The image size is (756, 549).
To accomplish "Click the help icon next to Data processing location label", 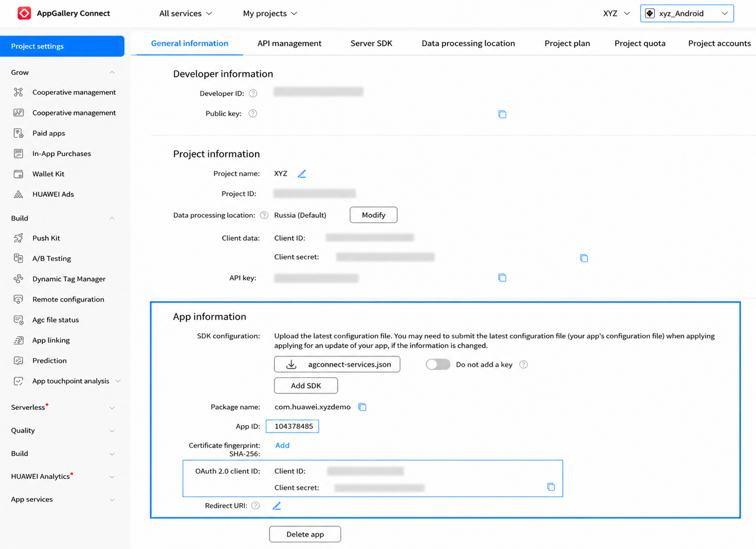I will [264, 215].
